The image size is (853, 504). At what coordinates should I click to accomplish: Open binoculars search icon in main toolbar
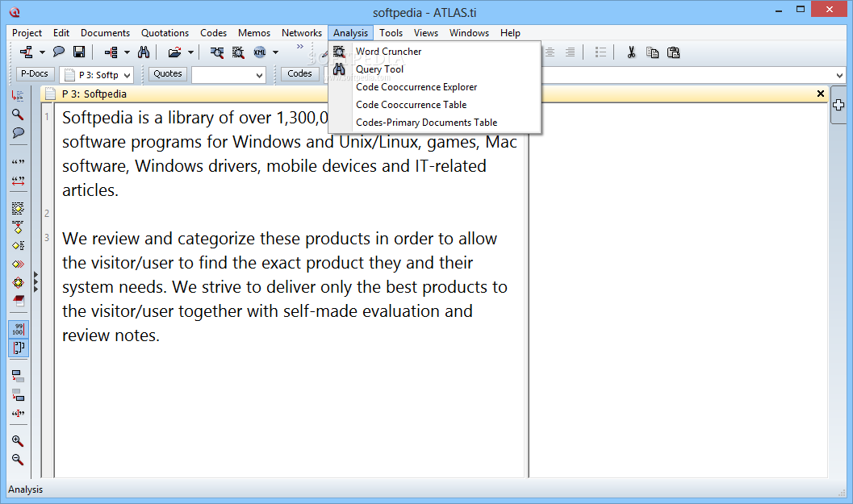click(x=144, y=52)
